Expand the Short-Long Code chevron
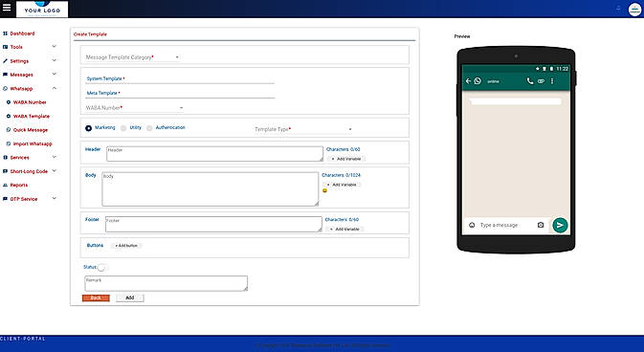The image size is (644, 352). click(x=55, y=171)
